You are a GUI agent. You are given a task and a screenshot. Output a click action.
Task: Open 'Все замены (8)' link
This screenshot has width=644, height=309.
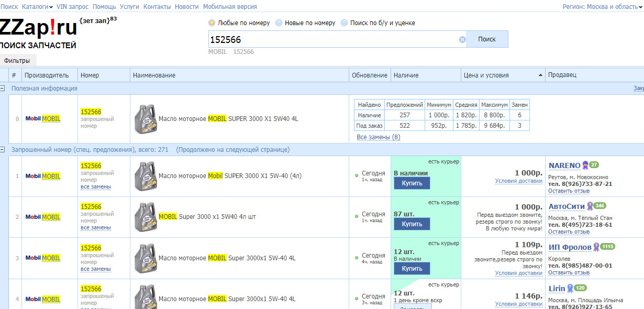378,137
